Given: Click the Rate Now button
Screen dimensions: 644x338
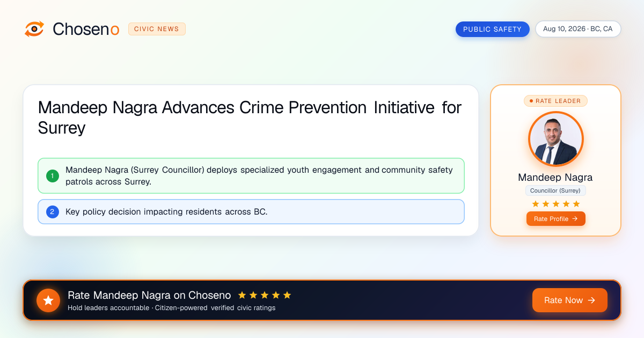Looking at the screenshot, I should pyautogui.click(x=569, y=300).
